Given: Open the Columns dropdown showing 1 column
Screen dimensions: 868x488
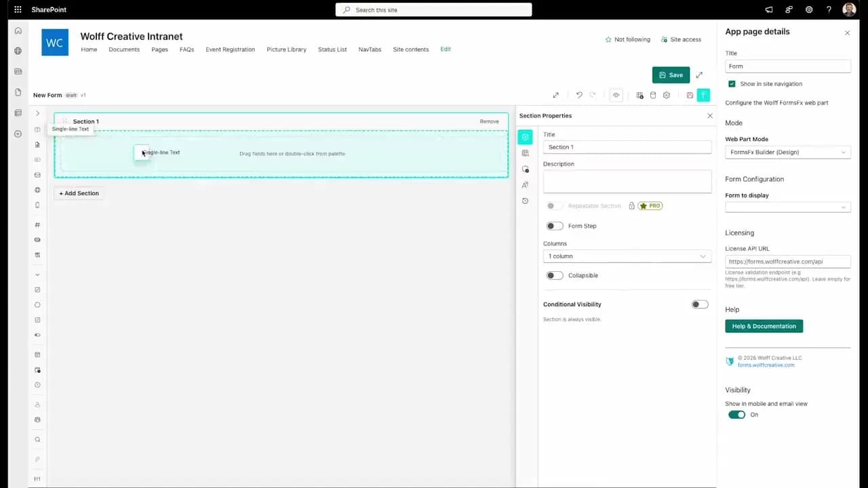Looking at the screenshot, I should pyautogui.click(x=627, y=256).
